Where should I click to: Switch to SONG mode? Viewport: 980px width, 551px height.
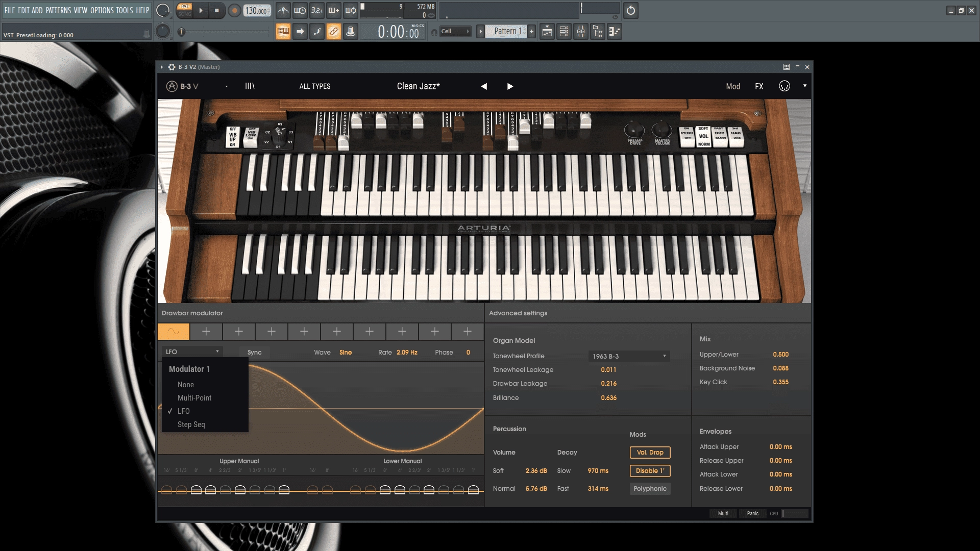185,14
